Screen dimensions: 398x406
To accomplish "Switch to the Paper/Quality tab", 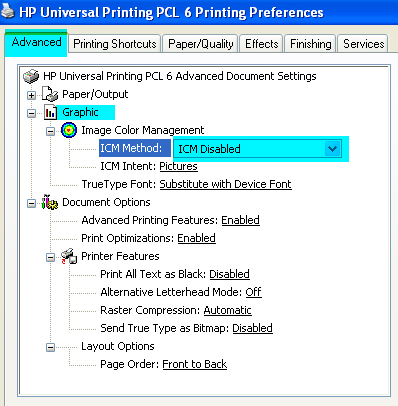I will (200, 44).
